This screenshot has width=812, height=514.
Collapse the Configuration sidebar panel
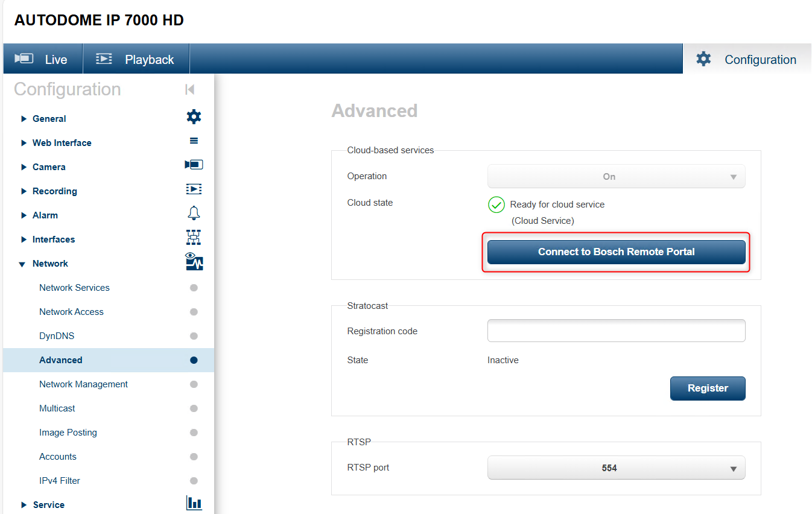pos(190,89)
